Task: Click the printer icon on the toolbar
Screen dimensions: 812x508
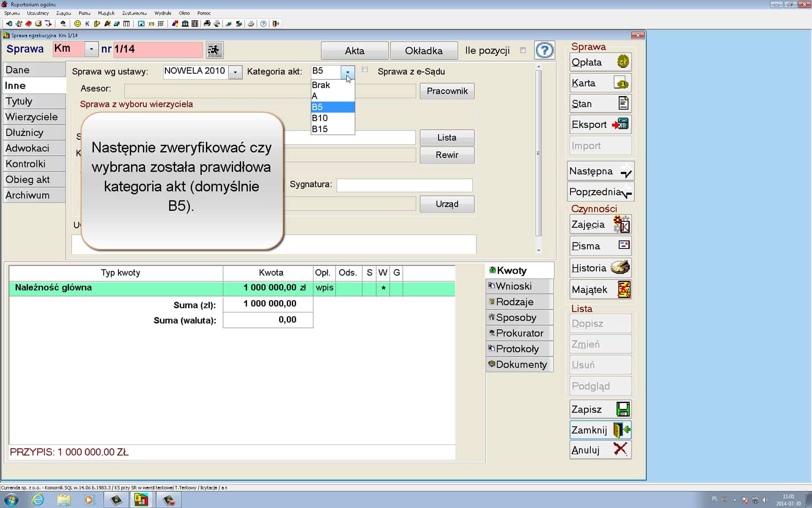Action: click(251, 24)
